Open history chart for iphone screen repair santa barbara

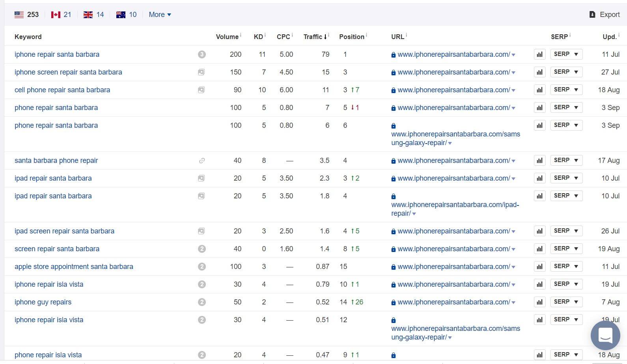(x=539, y=72)
